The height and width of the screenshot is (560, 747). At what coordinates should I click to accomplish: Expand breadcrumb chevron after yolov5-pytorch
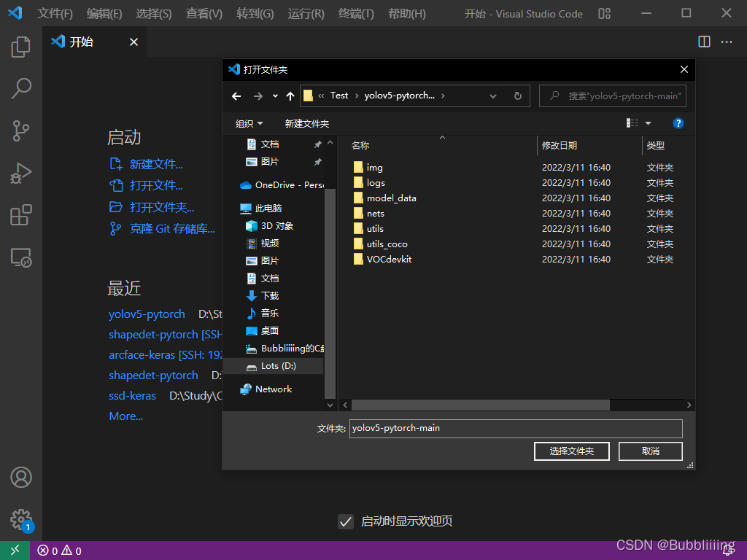(443, 96)
